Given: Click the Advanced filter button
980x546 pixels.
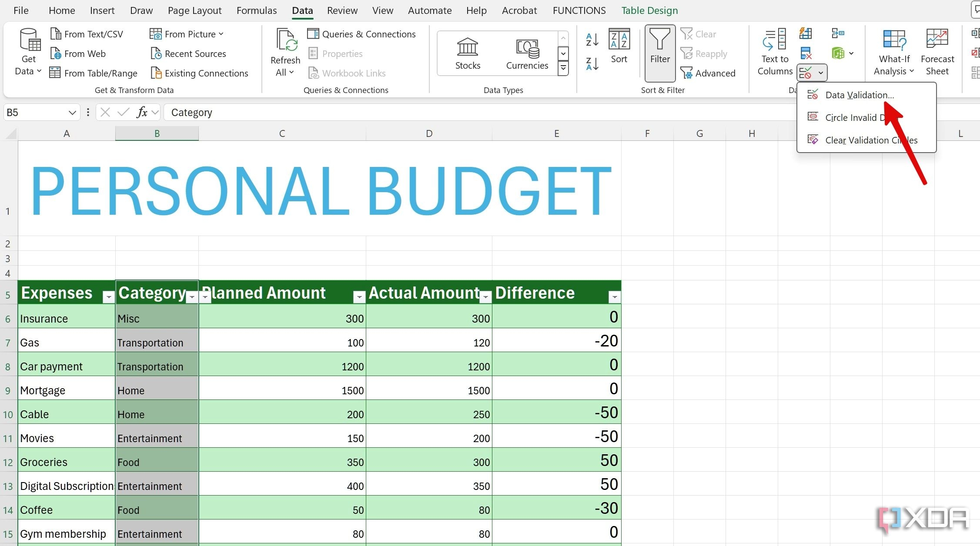Looking at the screenshot, I should [x=708, y=73].
